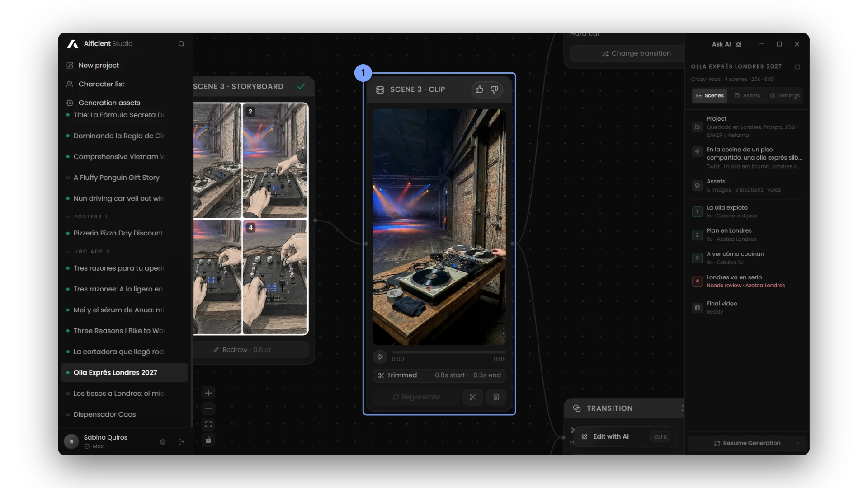The width and height of the screenshot is (868, 488).
Task: Select scene 4 Londres va en serio
Action: pyautogui.click(x=747, y=281)
